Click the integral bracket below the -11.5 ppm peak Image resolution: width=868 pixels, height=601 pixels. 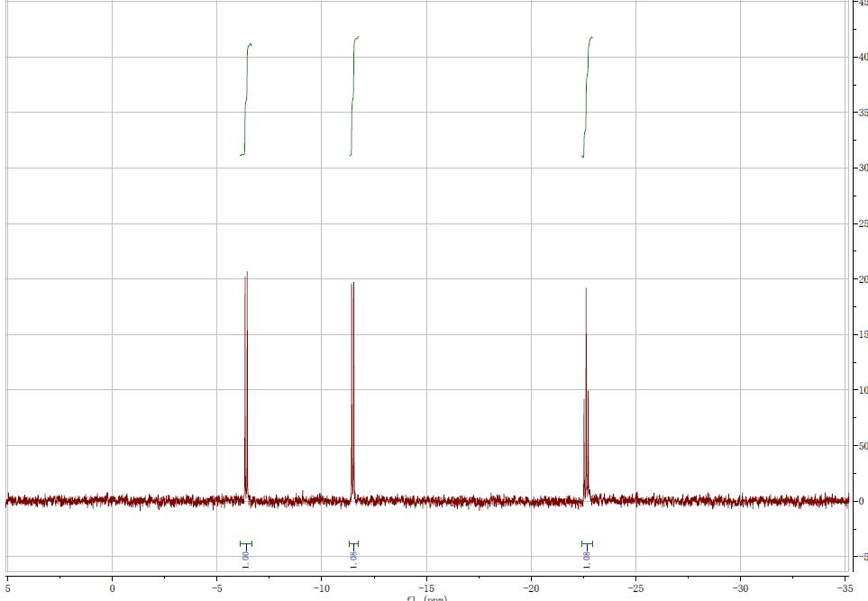point(353,543)
